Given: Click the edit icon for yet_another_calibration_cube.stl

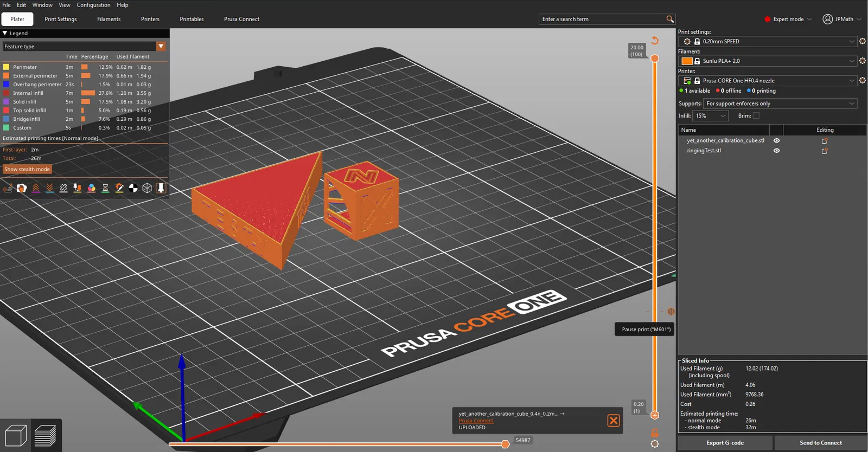Looking at the screenshot, I should click(825, 140).
